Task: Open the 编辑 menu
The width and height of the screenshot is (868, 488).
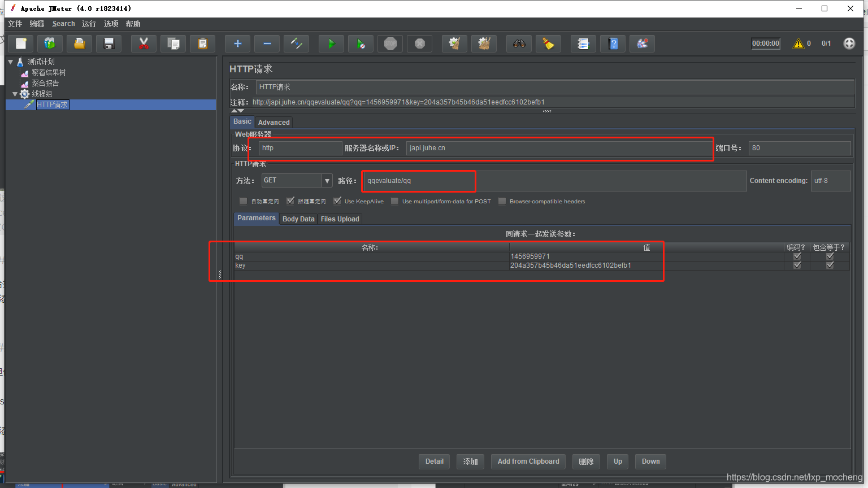Action: pos(37,24)
